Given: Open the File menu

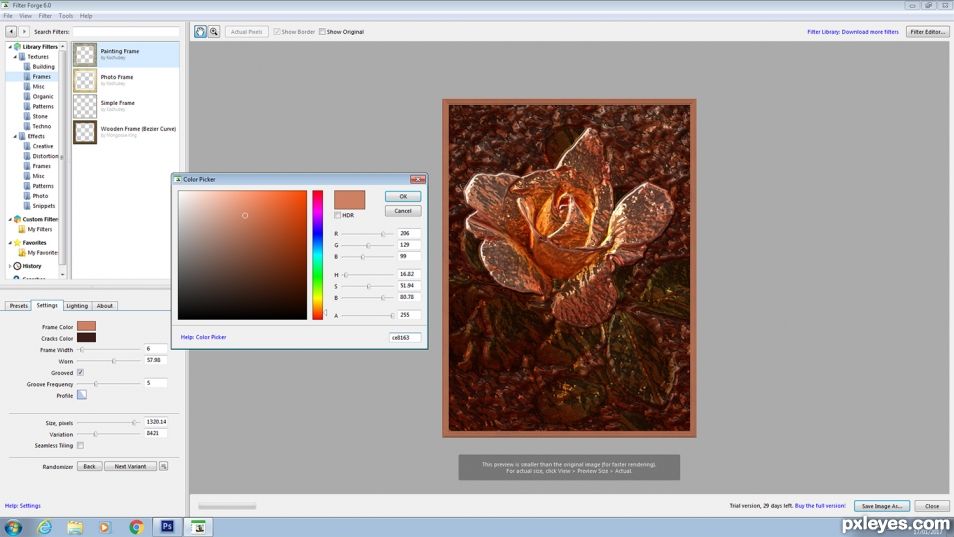Looking at the screenshot, I should coord(8,16).
